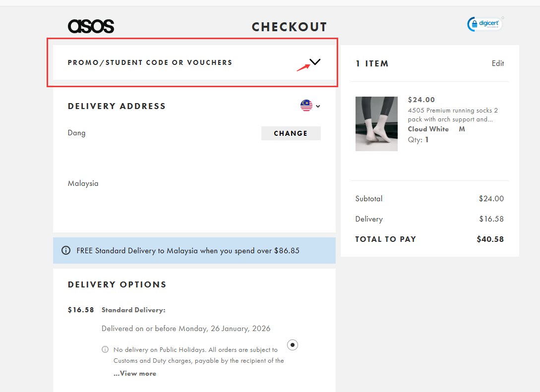The image size is (540, 392).
Task: Click the DigiCert secured badge
Action: click(485, 24)
